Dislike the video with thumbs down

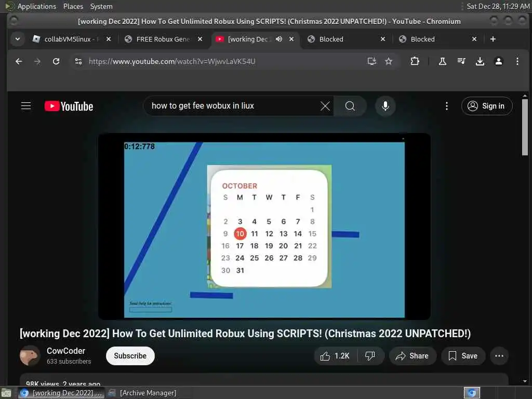tap(370, 356)
